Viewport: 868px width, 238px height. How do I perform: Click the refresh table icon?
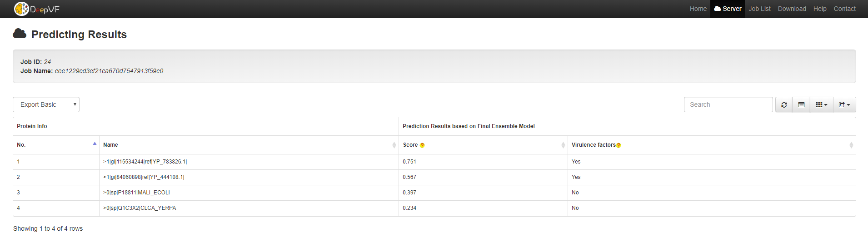[x=784, y=104]
